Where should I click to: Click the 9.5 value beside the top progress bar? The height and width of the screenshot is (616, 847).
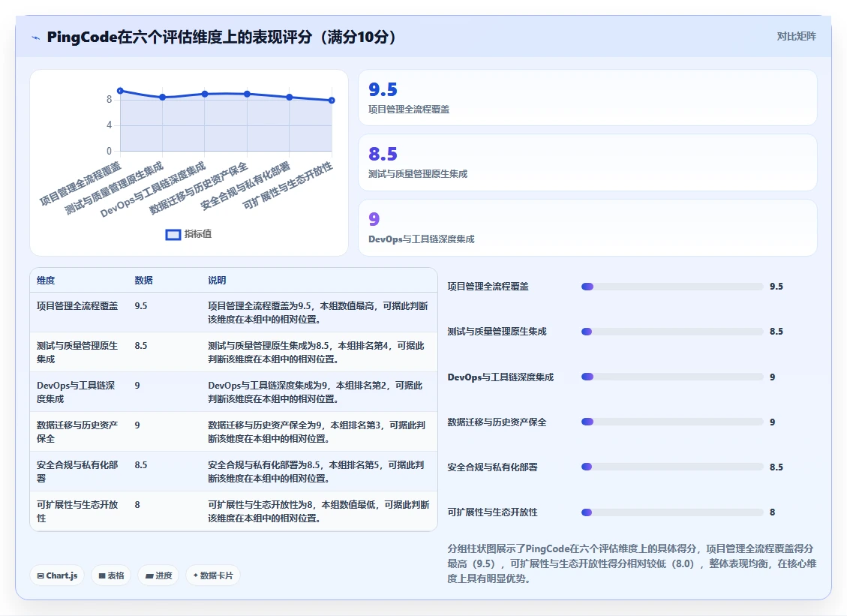(x=776, y=287)
